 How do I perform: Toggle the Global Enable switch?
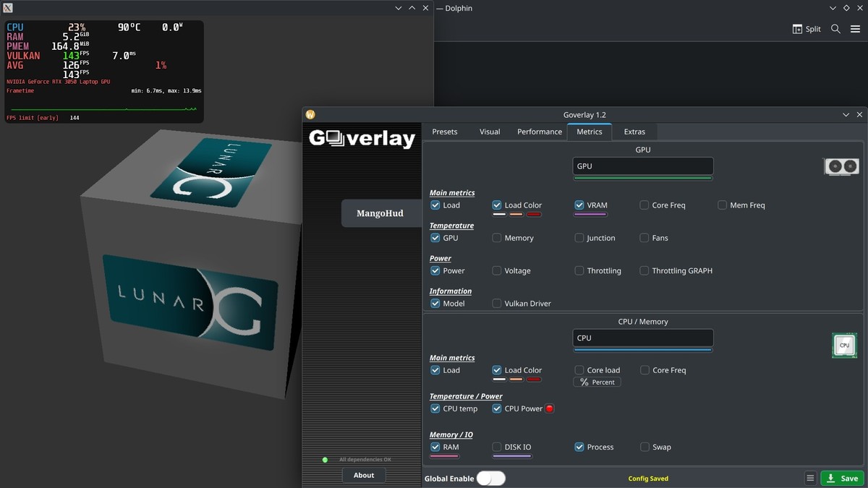coord(491,478)
